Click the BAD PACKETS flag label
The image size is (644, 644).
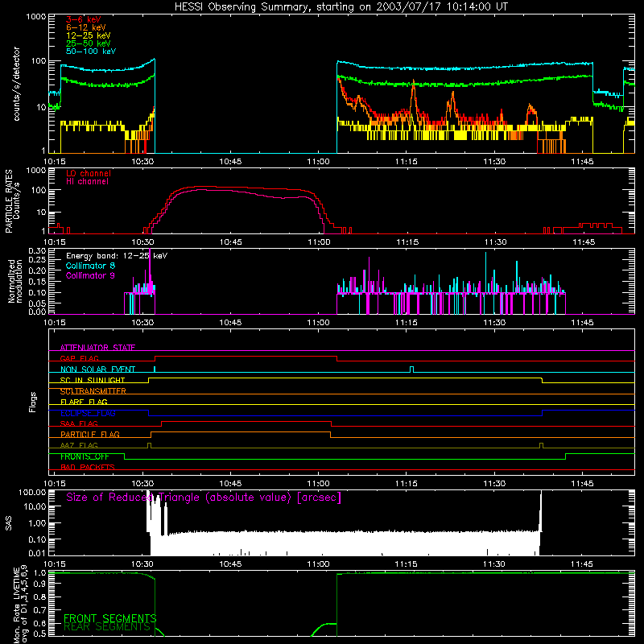pyautogui.click(x=88, y=467)
